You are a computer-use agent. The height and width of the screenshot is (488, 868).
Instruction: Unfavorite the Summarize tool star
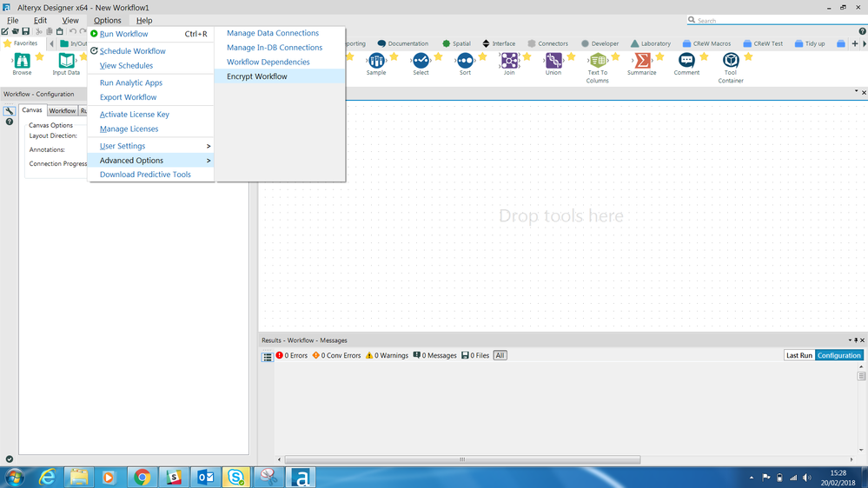(659, 56)
